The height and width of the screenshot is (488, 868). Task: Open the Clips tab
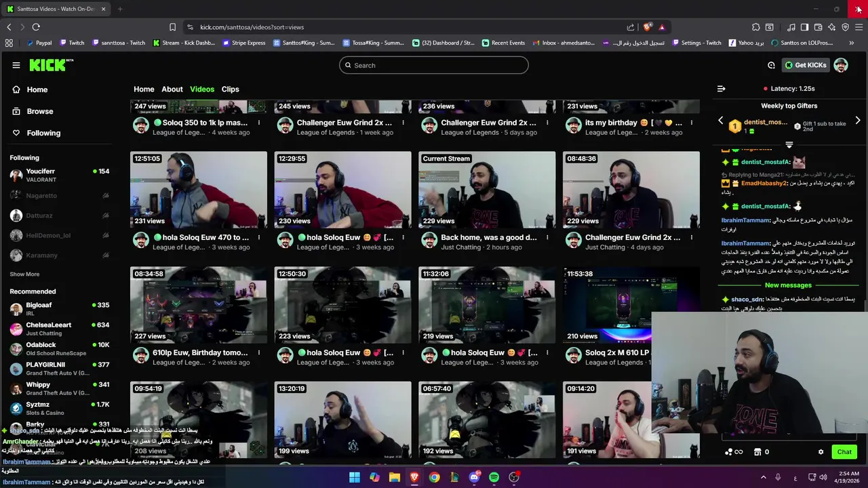click(x=230, y=89)
